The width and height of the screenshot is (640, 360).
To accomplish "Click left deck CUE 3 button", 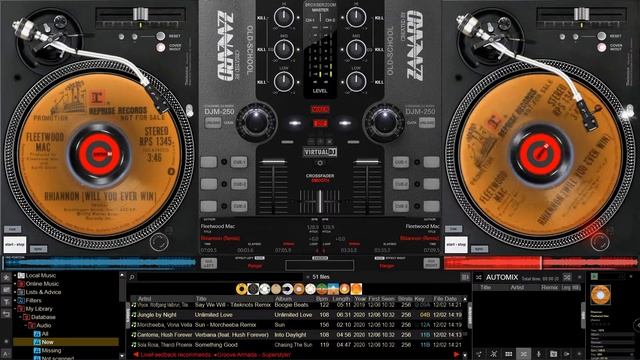I will tap(239, 206).
